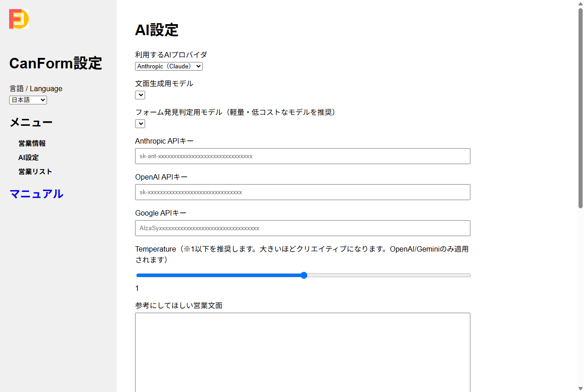Click the Temperature value 1 below slider
The height and width of the screenshot is (392, 584).
(x=137, y=289)
